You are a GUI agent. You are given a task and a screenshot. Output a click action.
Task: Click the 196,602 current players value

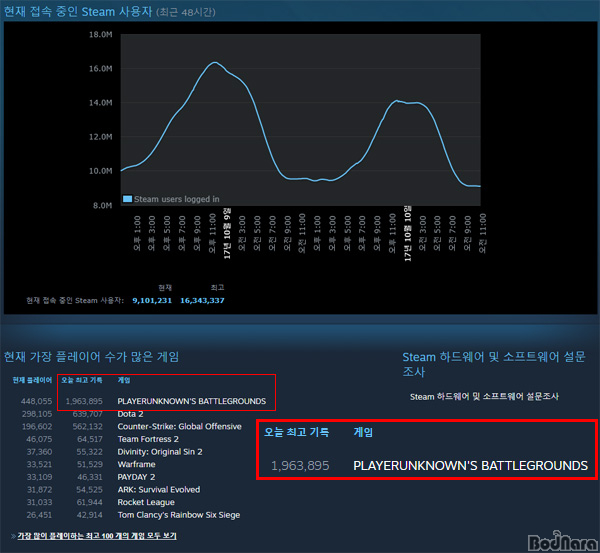(x=37, y=427)
